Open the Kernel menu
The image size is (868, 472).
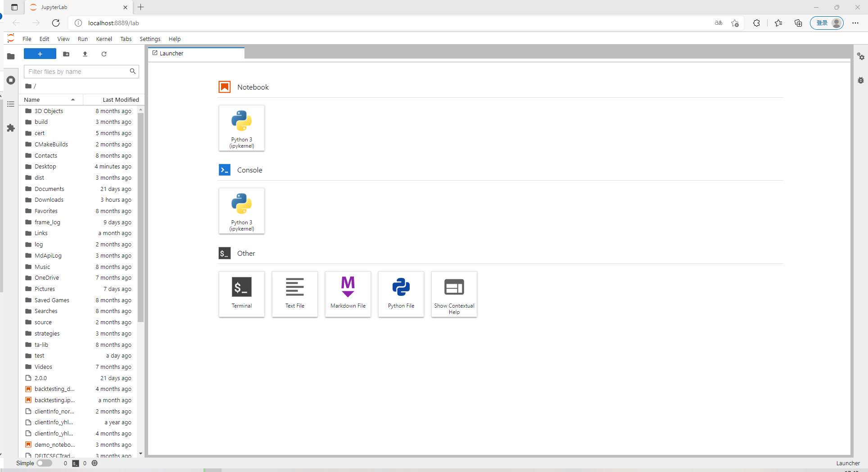(104, 39)
